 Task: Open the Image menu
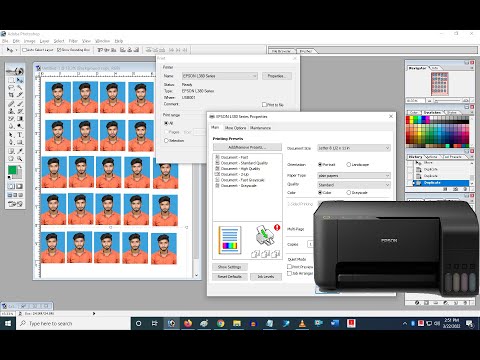[30, 41]
